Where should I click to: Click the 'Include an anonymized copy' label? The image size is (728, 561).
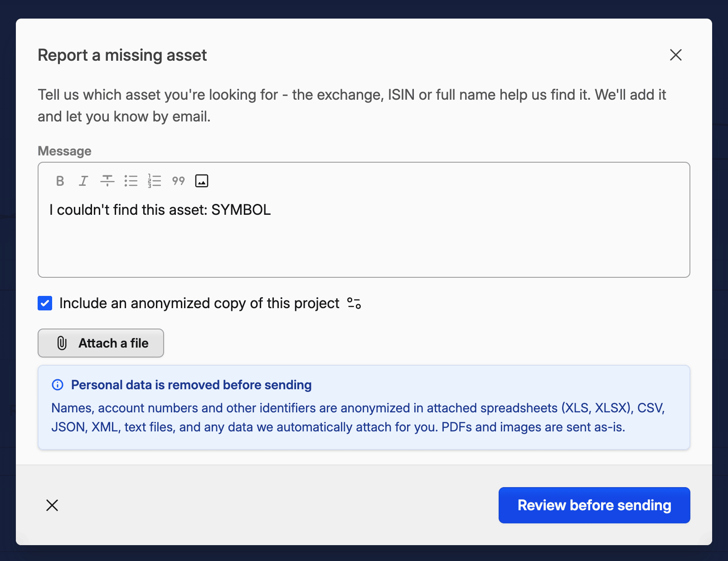click(x=199, y=303)
